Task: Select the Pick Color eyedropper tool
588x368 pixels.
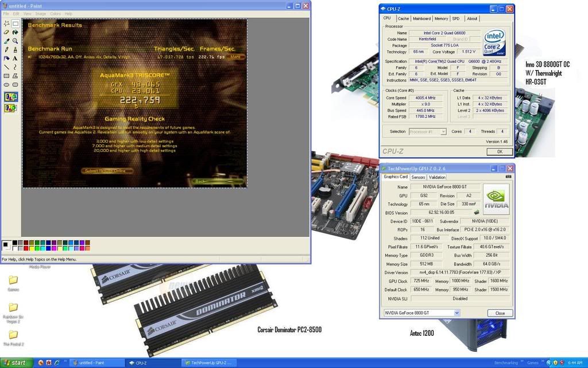Action: click(6, 41)
